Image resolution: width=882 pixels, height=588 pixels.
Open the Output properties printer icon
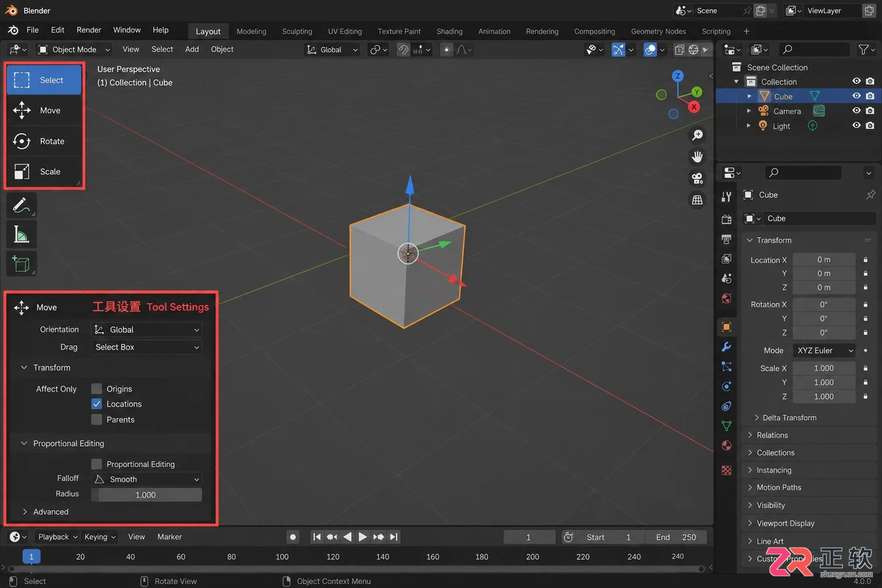pos(726,239)
